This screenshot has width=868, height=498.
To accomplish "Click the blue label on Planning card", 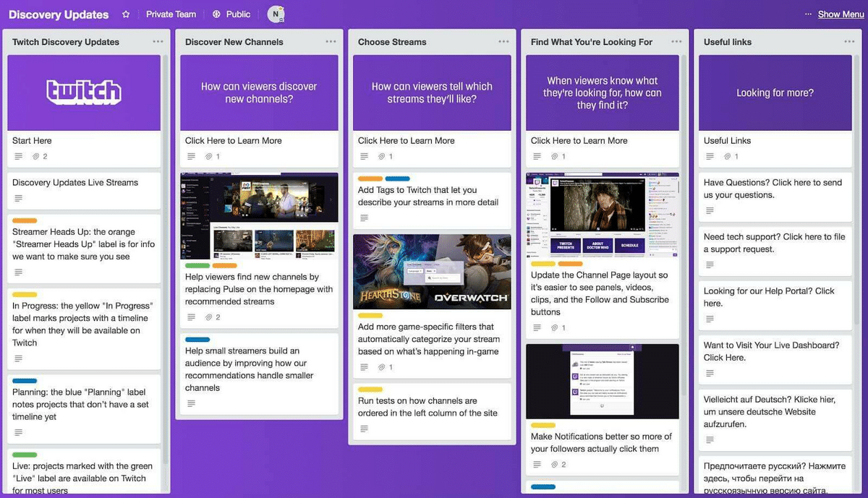I will [25, 381].
